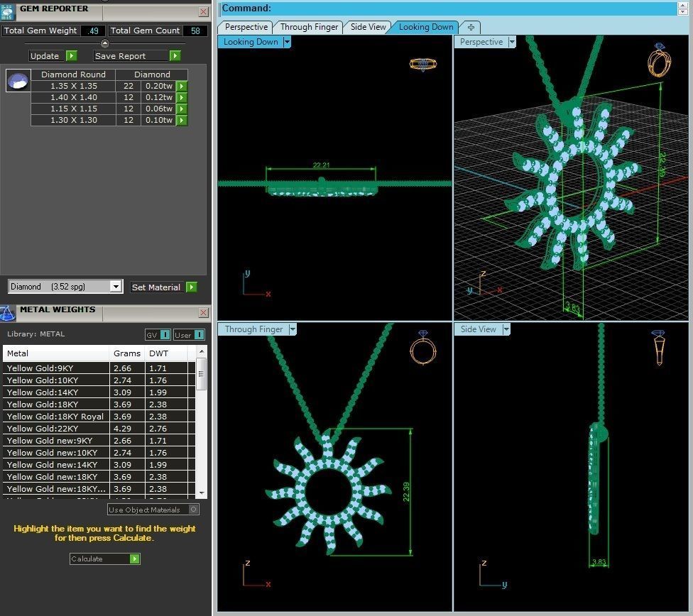Click the Save Report button
The width and height of the screenshot is (693, 616).
(x=138, y=55)
